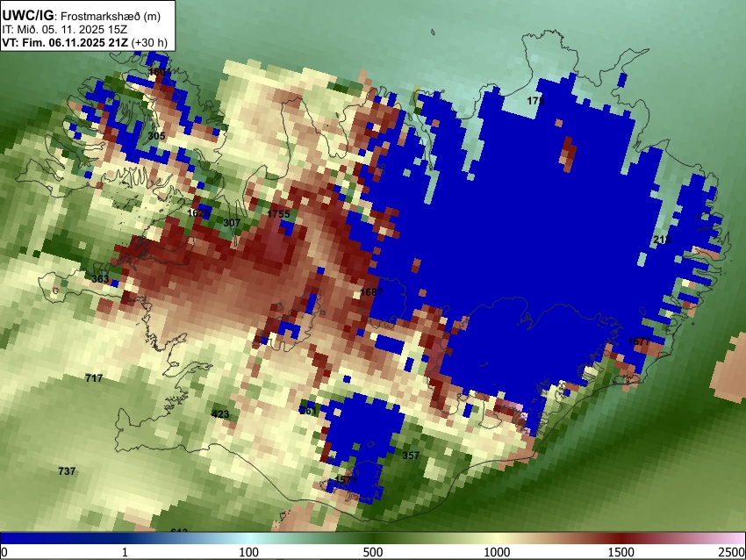Click the map value label 363
Screen dimensions: 746x560
coord(100,279)
